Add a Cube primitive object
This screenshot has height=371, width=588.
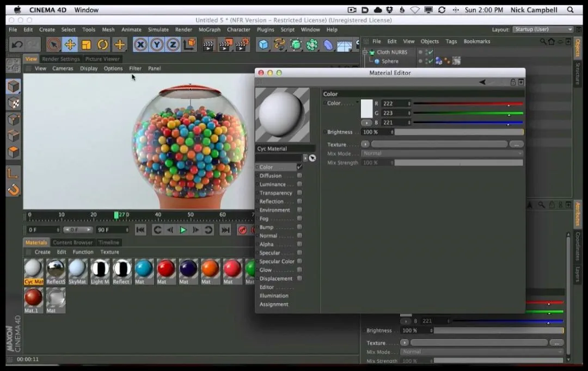[x=264, y=45]
